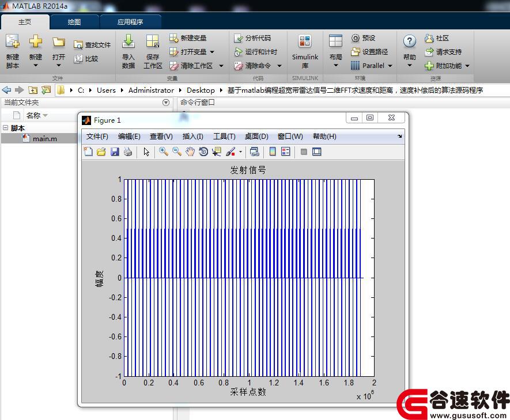This screenshot has width=510, height=420.
Task: Open the Simulink Library (Simulink 库)
Action: tap(305, 51)
